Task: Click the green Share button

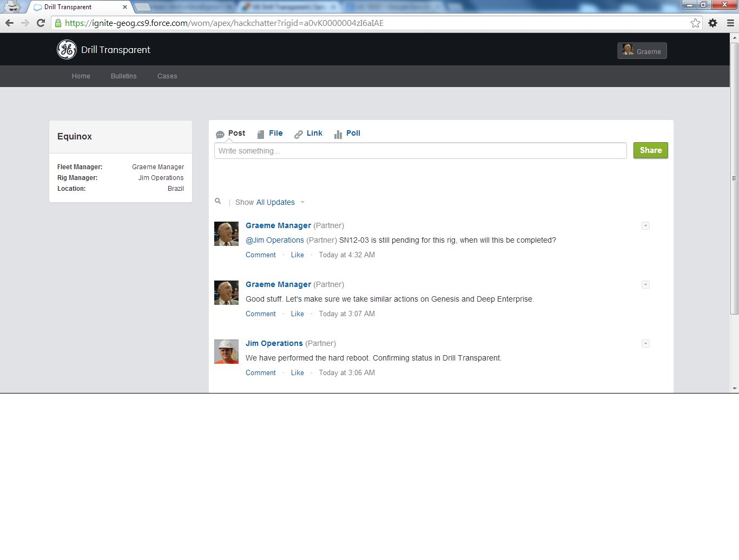Action: point(650,150)
